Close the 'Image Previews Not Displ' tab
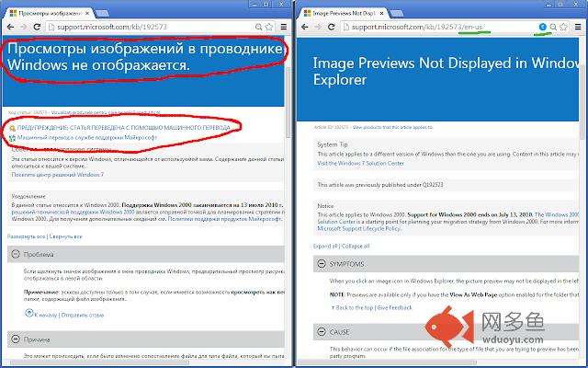This screenshot has height=368, width=588. tap(382, 13)
